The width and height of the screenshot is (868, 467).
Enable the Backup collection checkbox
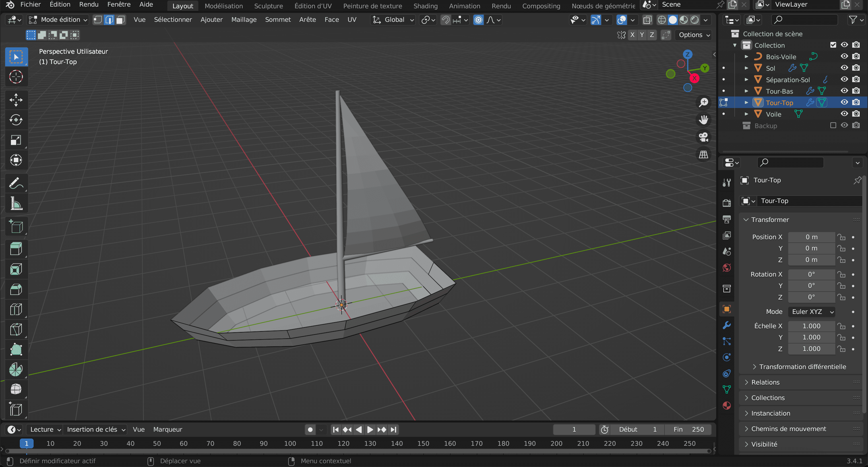click(x=833, y=126)
